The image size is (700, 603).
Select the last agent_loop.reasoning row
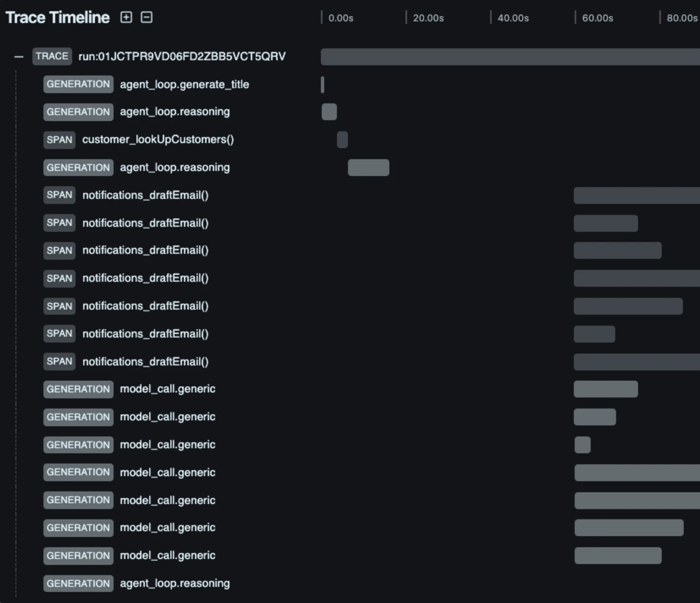coord(175,583)
